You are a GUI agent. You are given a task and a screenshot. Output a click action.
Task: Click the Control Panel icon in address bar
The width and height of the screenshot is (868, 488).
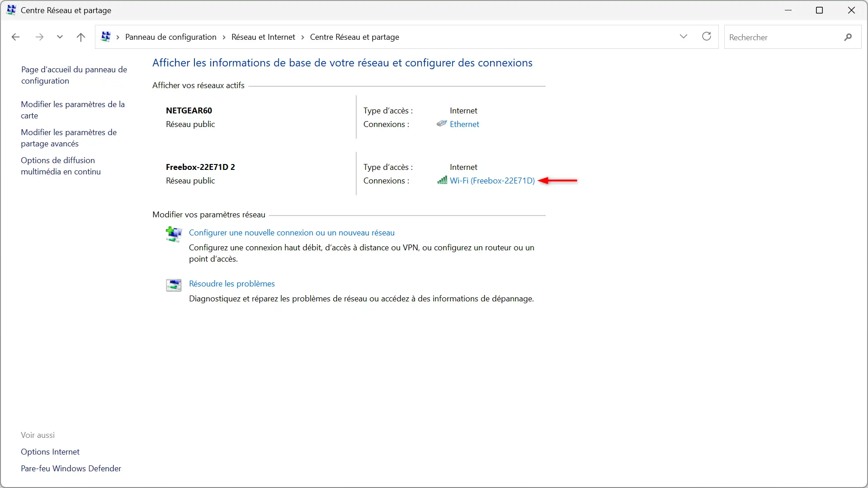(106, 37)
